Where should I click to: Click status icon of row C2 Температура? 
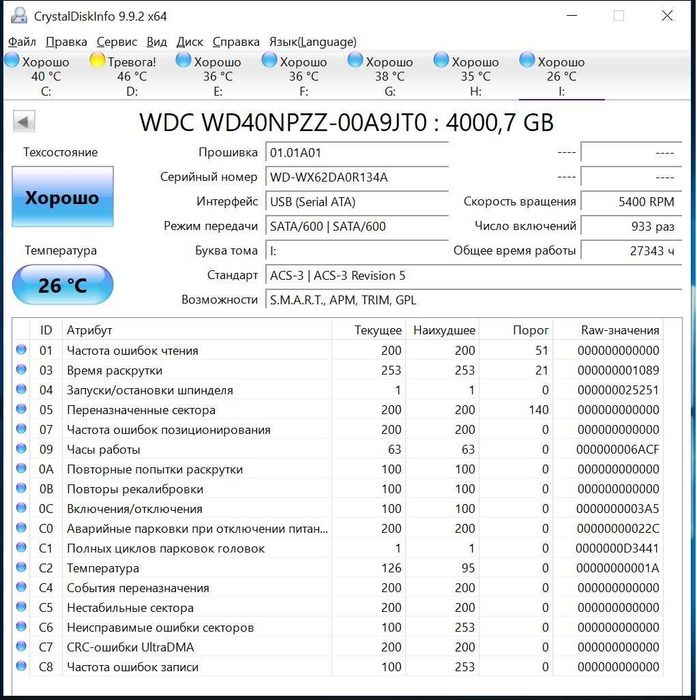click(x=21, y=567)
